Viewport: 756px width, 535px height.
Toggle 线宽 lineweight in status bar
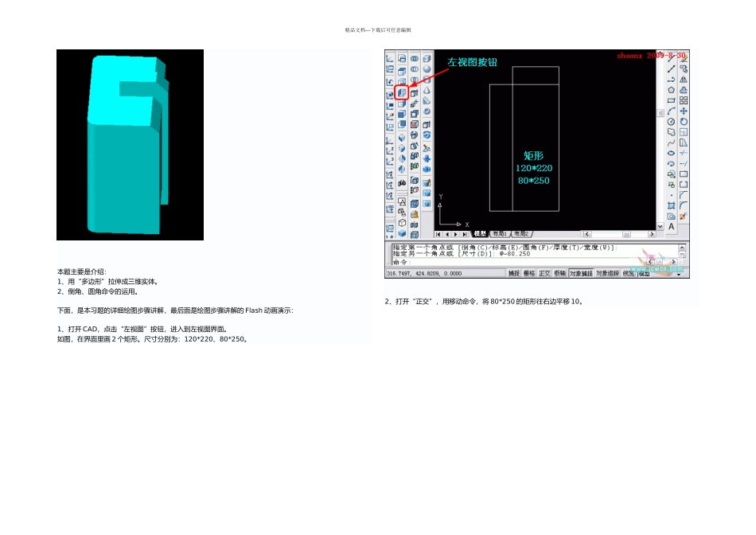click(x=628, y=274)
